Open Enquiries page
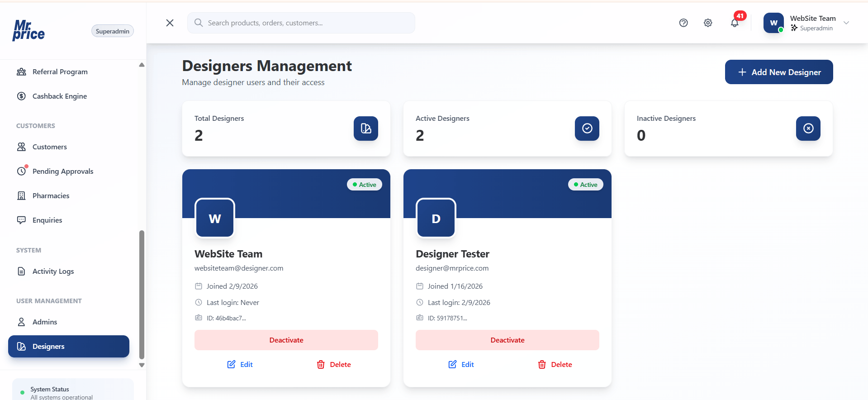The height and width of the screenshot is (400, 868). pos(69,220)
